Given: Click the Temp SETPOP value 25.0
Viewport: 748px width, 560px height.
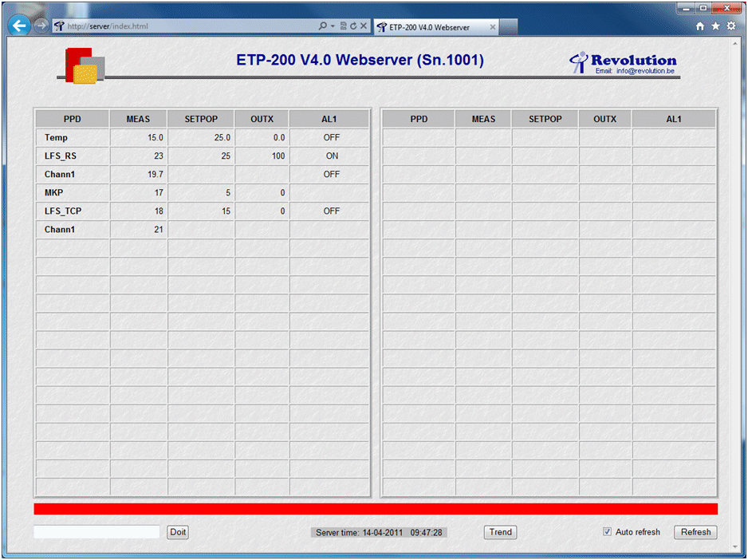Looking at the screenshot, I should point(222,137).
